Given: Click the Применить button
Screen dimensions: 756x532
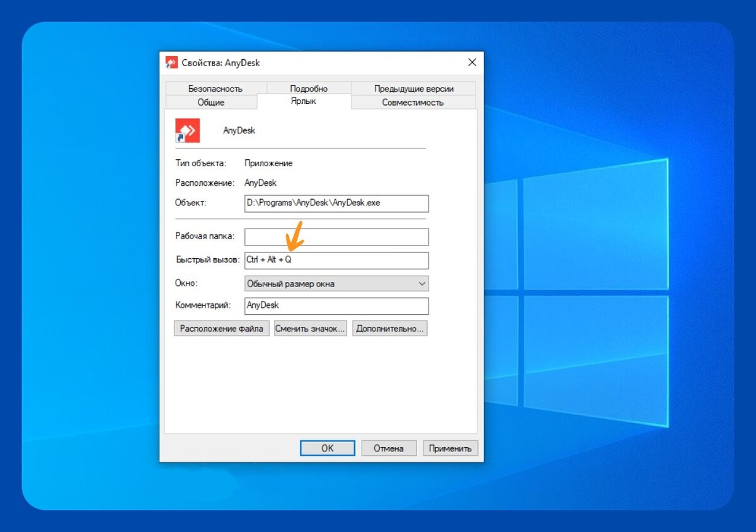Looking at the screenshot, I should [450, 448].
